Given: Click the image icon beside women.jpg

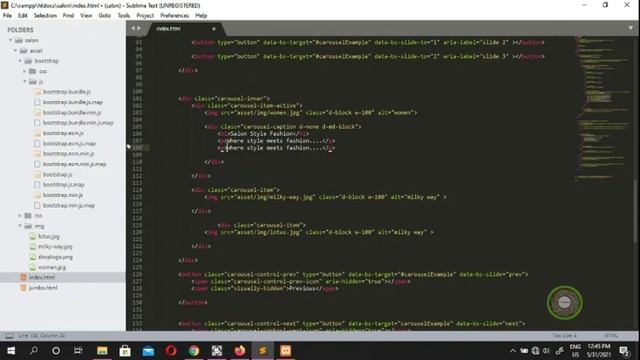Looking at the screenshot, I should point(33,267).
